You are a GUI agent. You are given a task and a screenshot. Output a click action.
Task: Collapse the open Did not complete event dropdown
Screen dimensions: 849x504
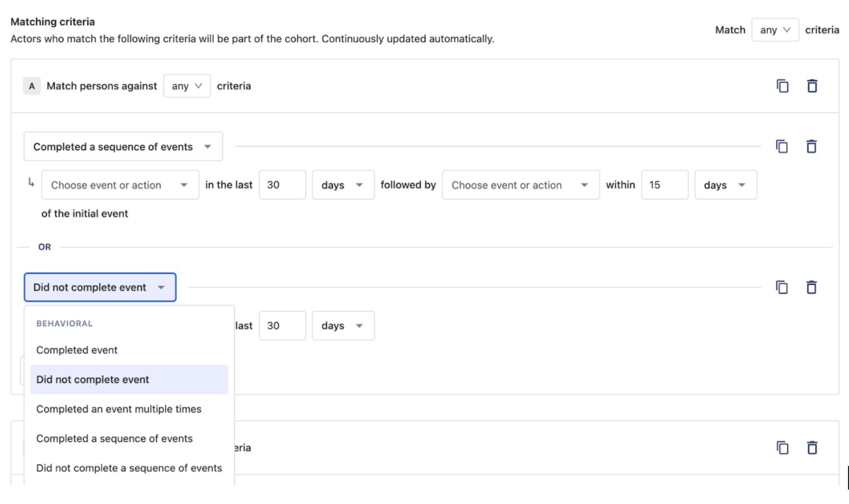(100, 288)
